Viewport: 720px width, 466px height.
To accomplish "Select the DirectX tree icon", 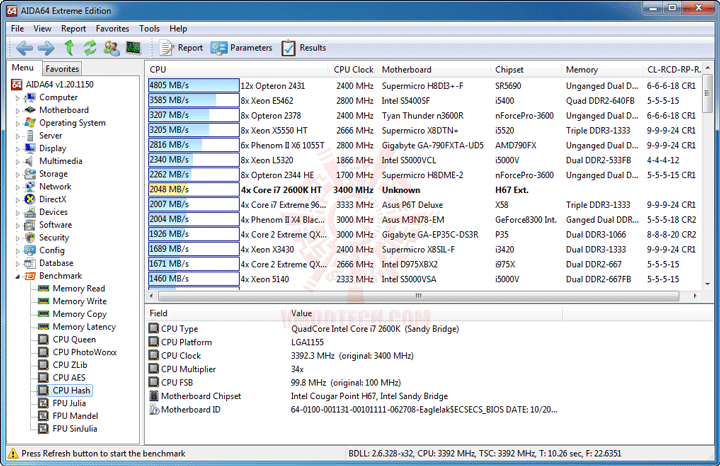I will (30, 199).
